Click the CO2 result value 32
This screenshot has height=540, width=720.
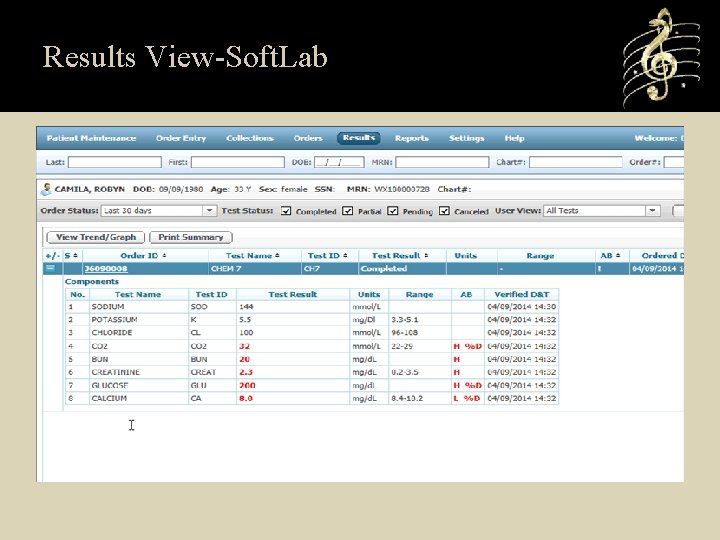244,346
